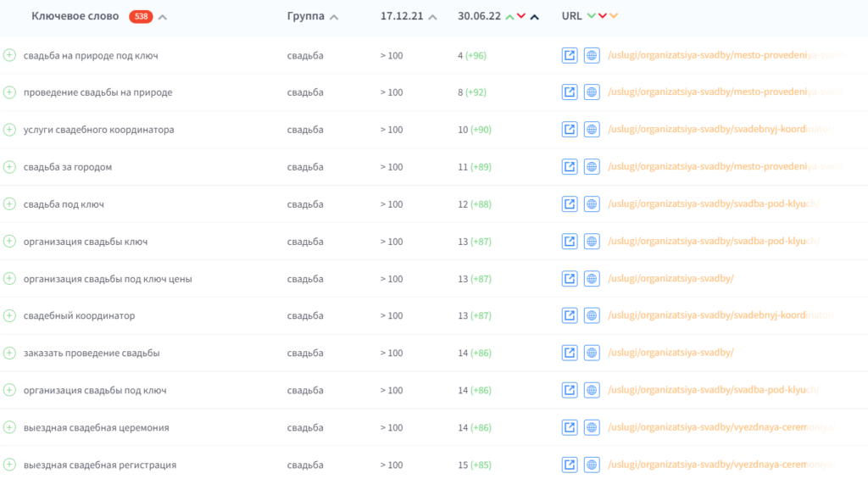Click globe icon for 'выездная свадебная церемония'
868x479 pixels.
(x=592, y=427)
